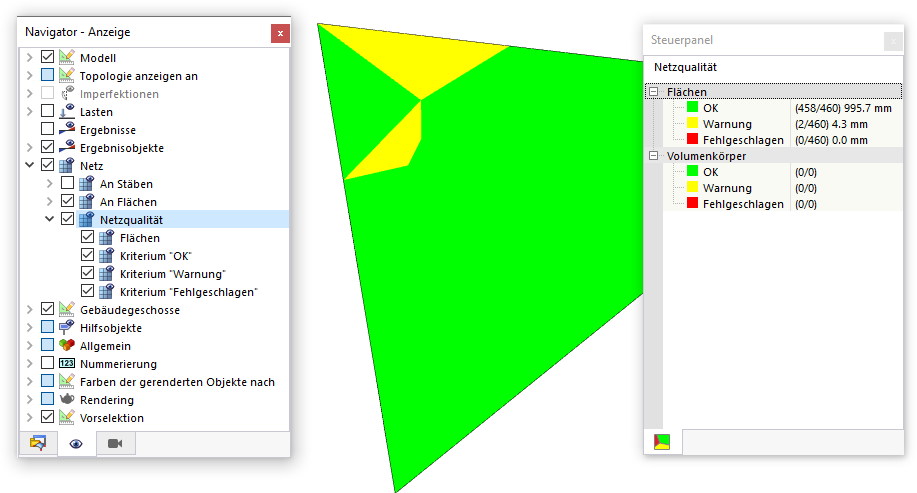Click the green OK swatch under Volumenkörper
The width and height of the screenshot is (917, 493).
pos(692,171)
